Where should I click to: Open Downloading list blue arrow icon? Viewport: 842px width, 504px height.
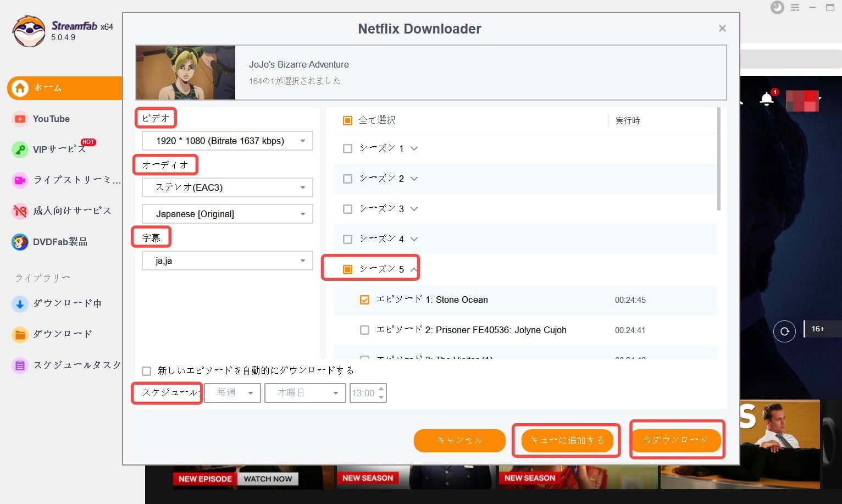pyautogui.click(x=20, y=303)
